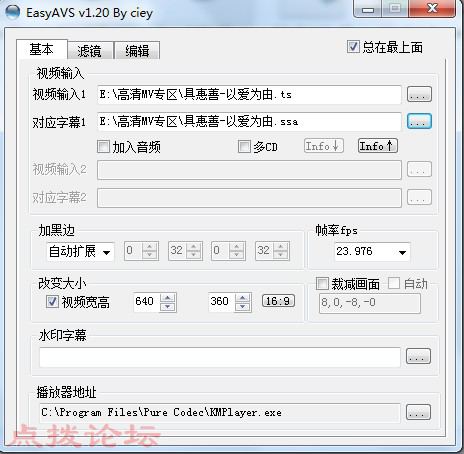Browse for 视频输入1 video file
Viewport: 464px width, 454px height.
click(x=419, y=94)
